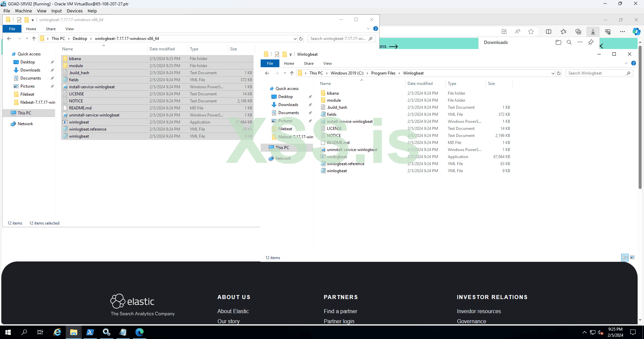Open Edge Settings and more ellipsis

tap(623, 32)
